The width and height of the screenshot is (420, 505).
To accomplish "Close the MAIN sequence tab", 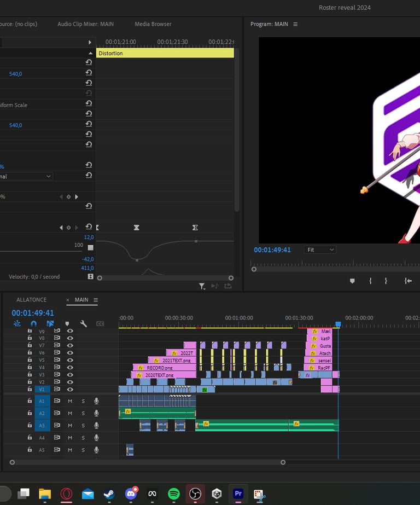I will pos(68,300).
